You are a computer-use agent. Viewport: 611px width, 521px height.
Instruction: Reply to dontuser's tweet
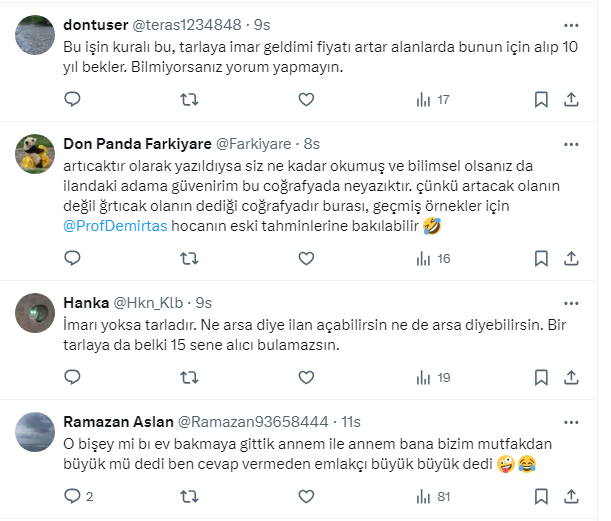[72, 100]
